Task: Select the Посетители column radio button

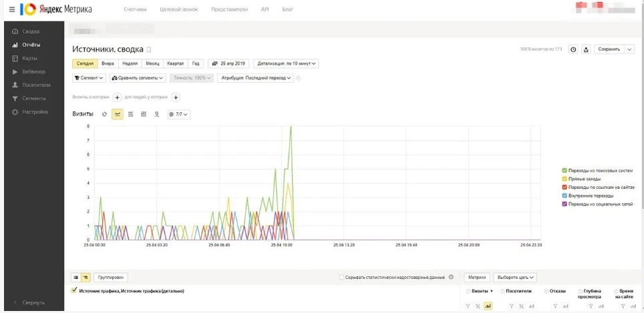Action: click(503, 291)
